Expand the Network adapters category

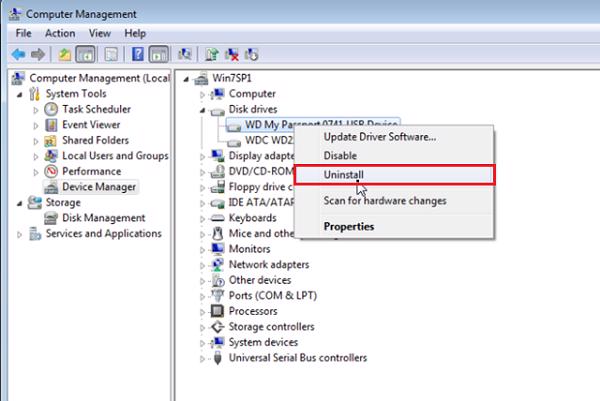pos(203,265)
